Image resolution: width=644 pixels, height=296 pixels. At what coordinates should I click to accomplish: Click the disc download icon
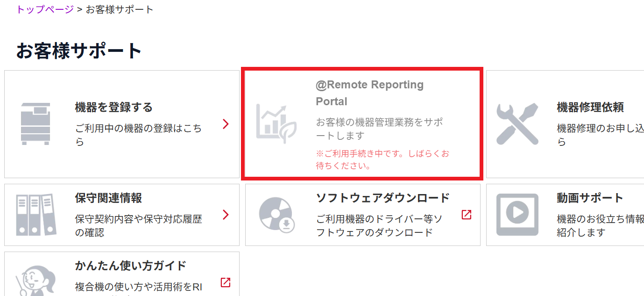[x=277, y=215]
